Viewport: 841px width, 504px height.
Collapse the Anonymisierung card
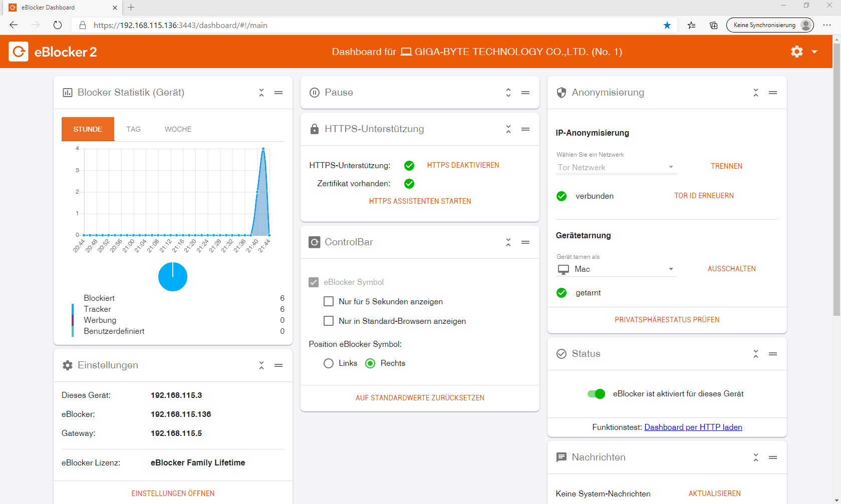pos(756,93)
